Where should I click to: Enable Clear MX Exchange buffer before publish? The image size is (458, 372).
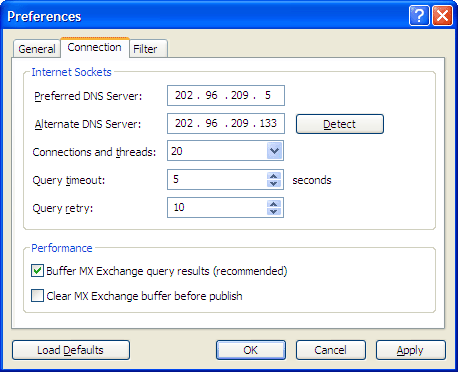pos(37,296)
